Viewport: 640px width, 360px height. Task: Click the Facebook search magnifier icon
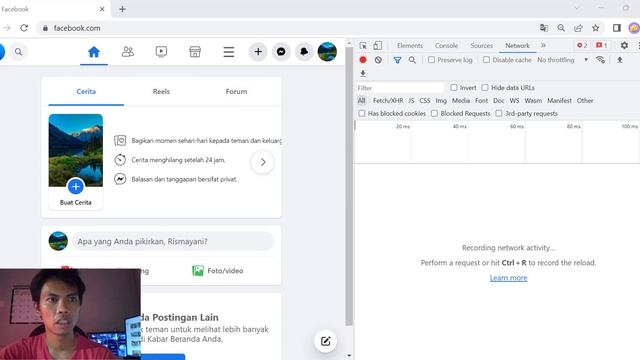[19, 52]
